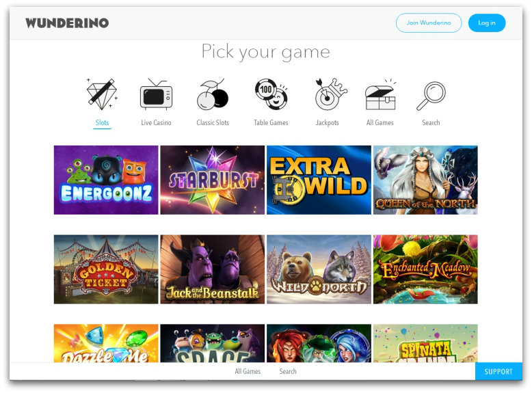The image size is (532, 393).
Task: Open Table Games poker chips icon
Action: coord(271,94)
